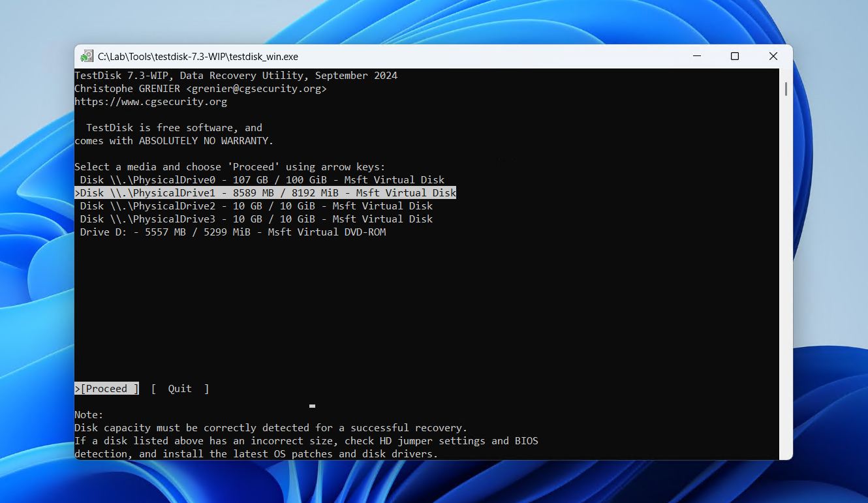This screenshot has width=868, height=503.
Task: Click the 'ABSOLUTELY NO WARRANTY' text line
Action: pyautogui.click(x=174, y=141)
